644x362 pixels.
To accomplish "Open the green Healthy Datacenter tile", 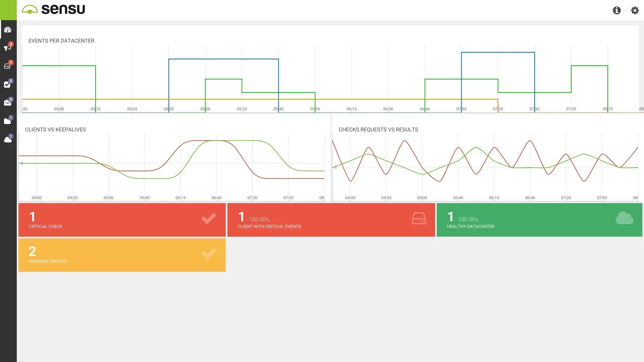I will tap(539, 220).
